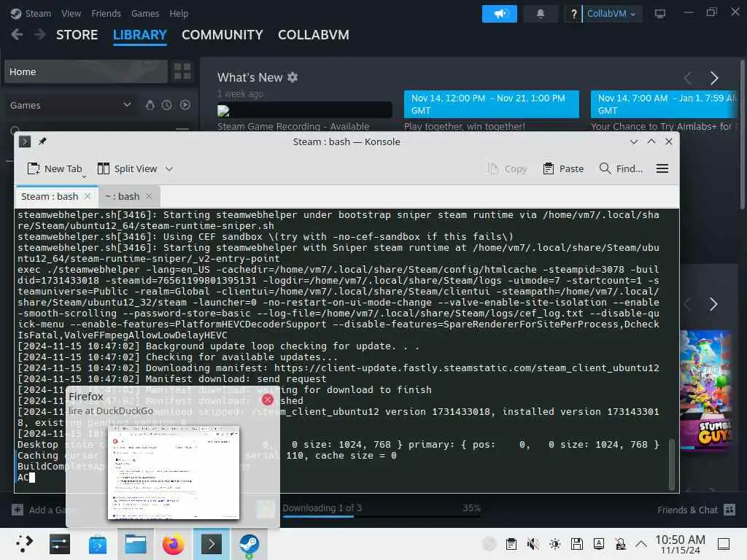Go to the STORE section
747x560 pixels.
[77, 35]
